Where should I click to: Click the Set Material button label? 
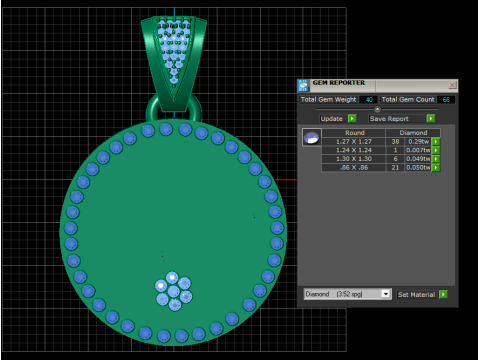416,295
